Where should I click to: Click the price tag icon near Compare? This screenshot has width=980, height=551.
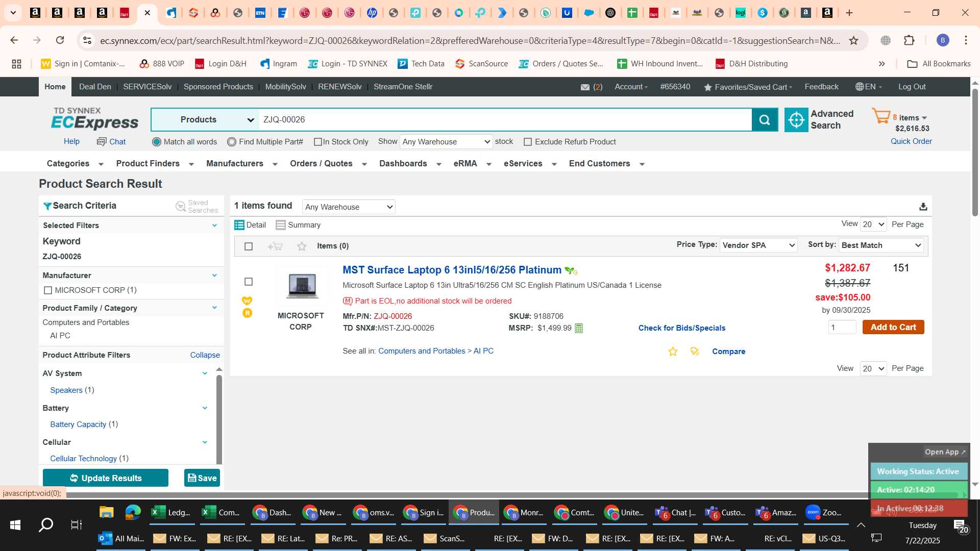(695, 352)
